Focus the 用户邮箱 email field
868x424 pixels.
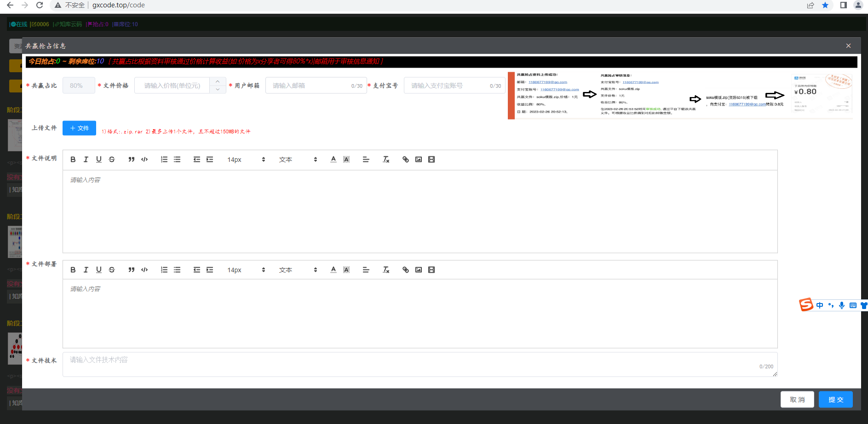pyautogui.click(x=316, y=86)
